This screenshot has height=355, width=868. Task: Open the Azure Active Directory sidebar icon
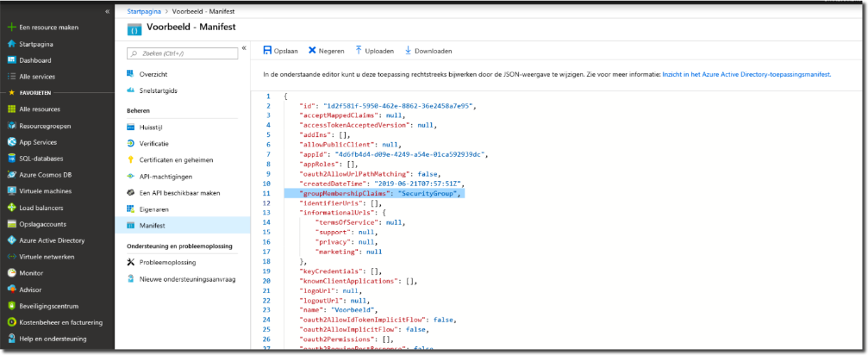point(12,240)
